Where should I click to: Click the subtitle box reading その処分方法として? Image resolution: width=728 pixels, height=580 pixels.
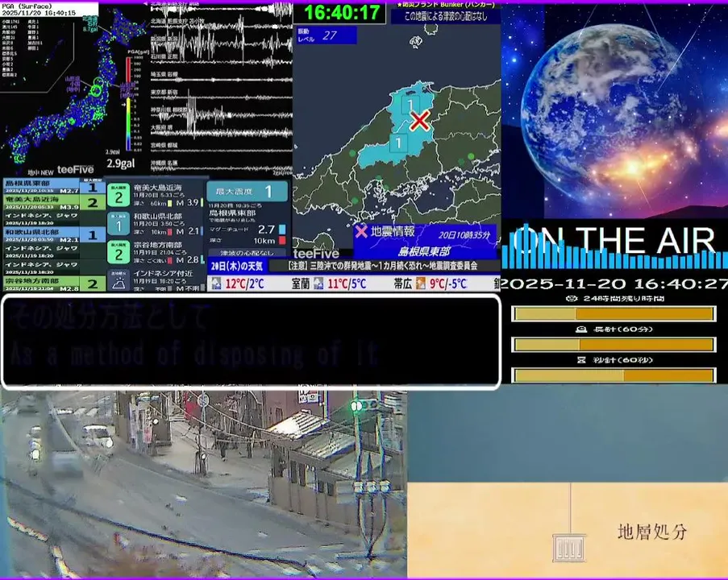point(252,342)
